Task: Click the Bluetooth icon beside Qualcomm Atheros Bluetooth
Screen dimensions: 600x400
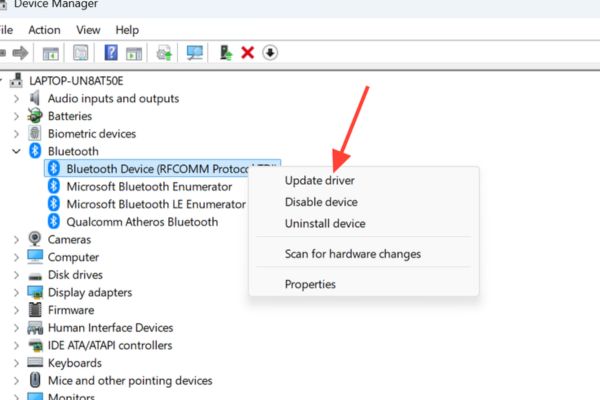Action: [x=54, y=222]
